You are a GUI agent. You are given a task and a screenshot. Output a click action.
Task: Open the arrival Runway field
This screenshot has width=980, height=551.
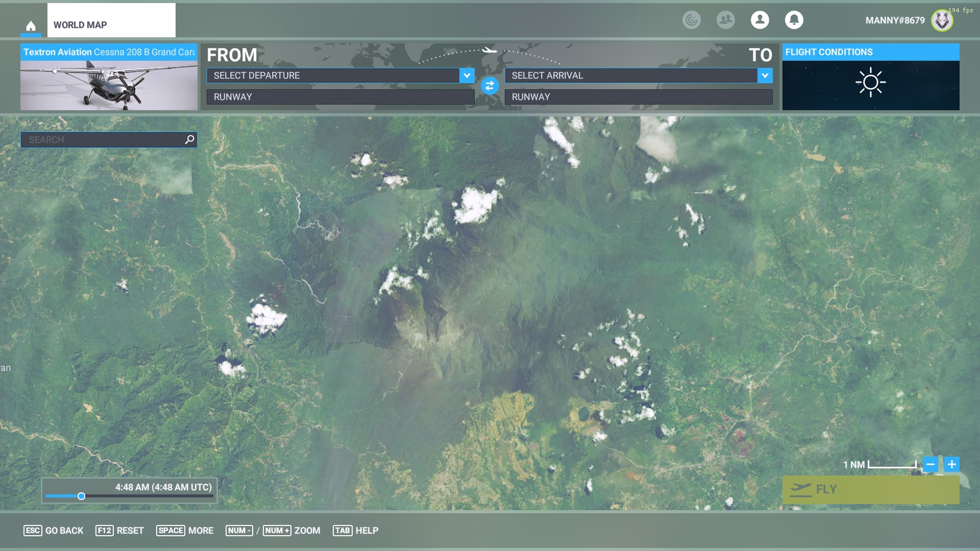click(x=638, y=97)
